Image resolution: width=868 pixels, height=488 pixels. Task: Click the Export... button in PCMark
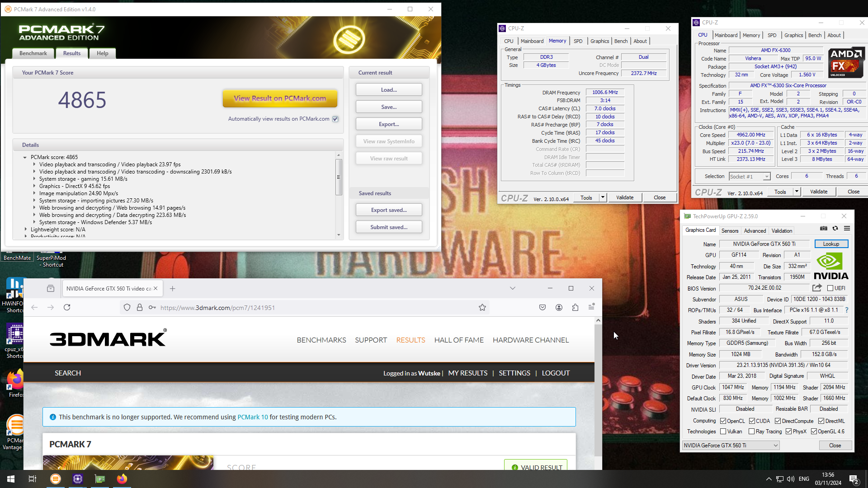click(x=389, y=124)
